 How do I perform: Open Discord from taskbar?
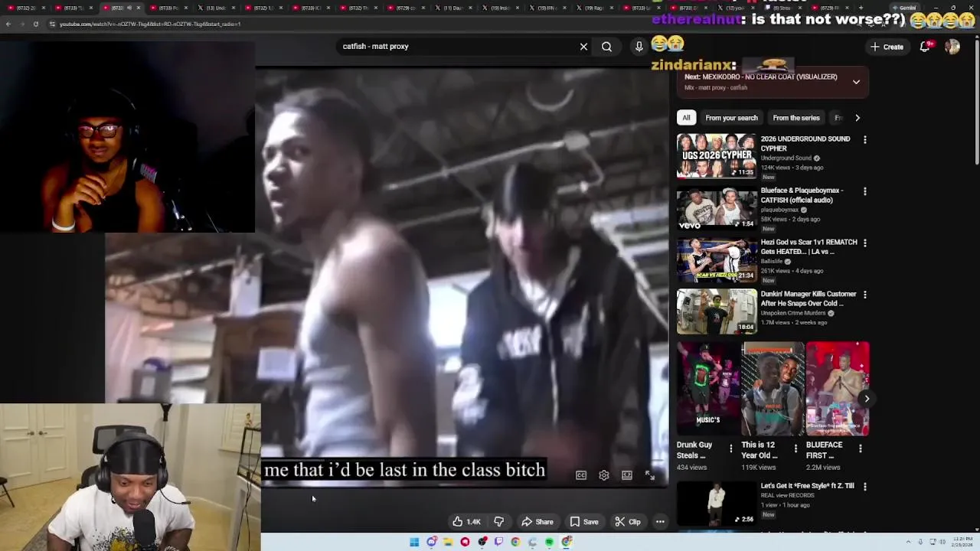tap(432, 542)
